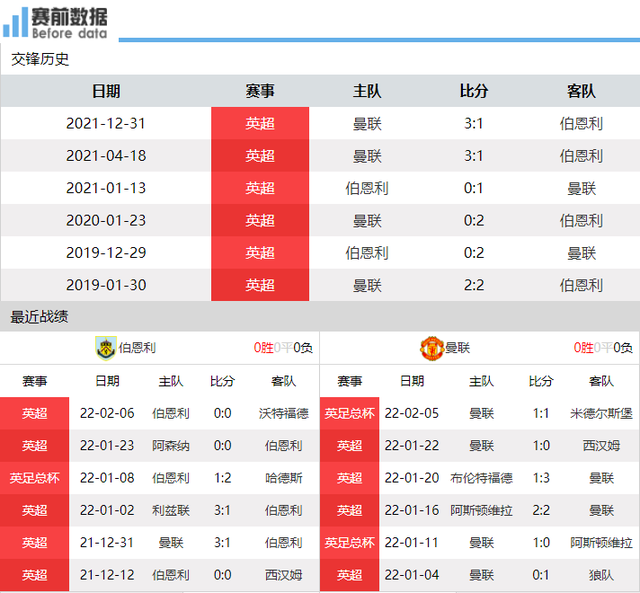Click 布伦特福德 home team cell

point(481,478)
